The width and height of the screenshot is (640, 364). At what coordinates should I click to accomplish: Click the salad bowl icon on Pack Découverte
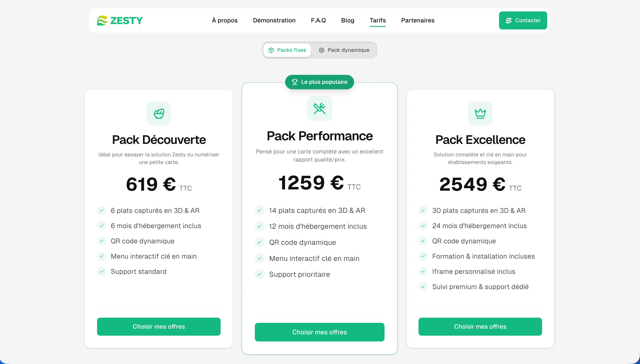click(159, 113)
